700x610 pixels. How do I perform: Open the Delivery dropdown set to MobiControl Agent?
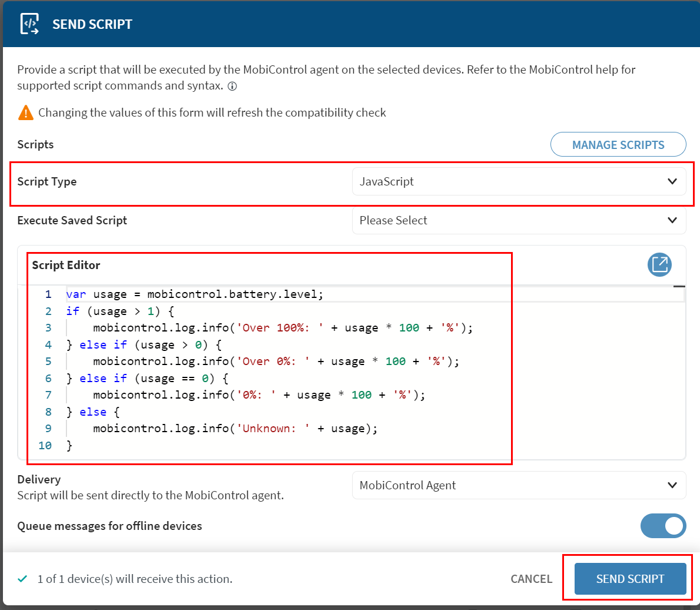click(x=519, y=485)
